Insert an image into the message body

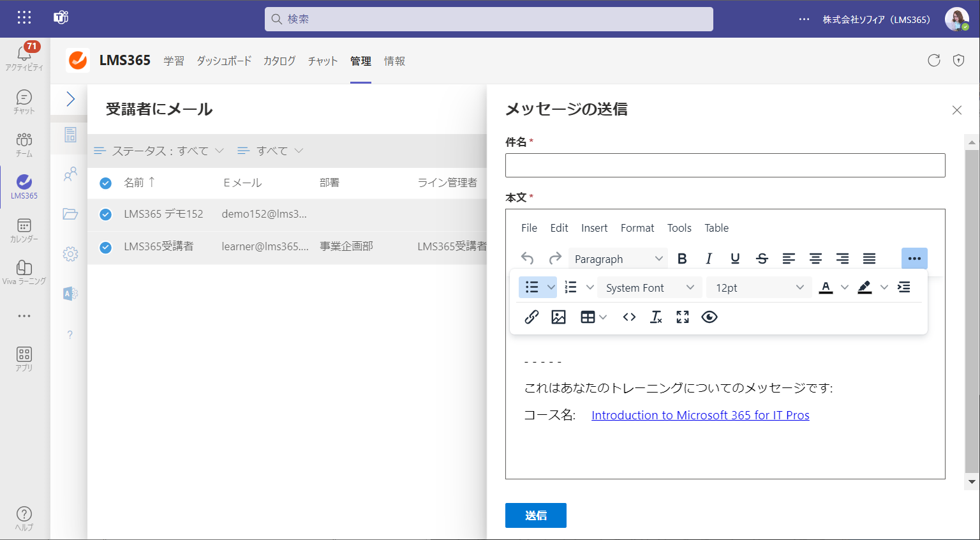click(x=558, y=317)
